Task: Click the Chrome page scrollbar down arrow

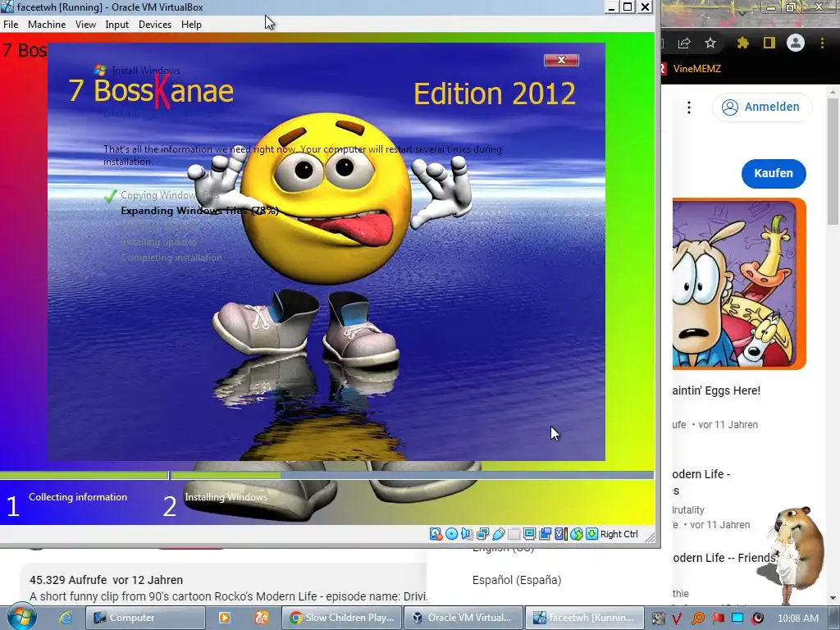Action: click(833, 598)
